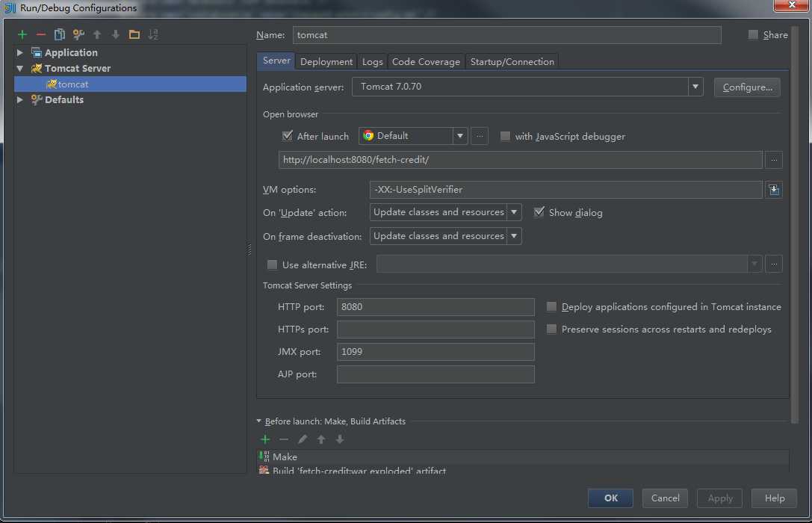Click the OK button
Image resolution: width=812 pixels, height=523 pixels.
[x=610, y=498]
